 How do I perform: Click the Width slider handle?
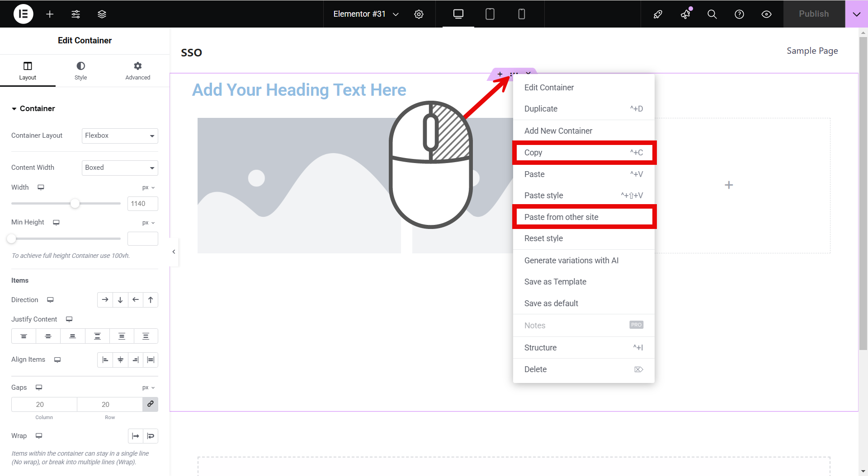pyautogui.click(x=75, y=204)
